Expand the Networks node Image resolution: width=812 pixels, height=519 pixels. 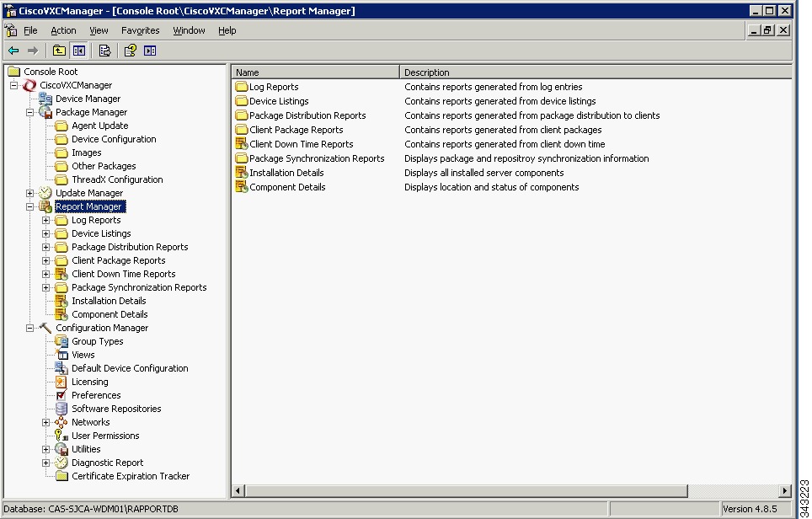tap(46, 422)
